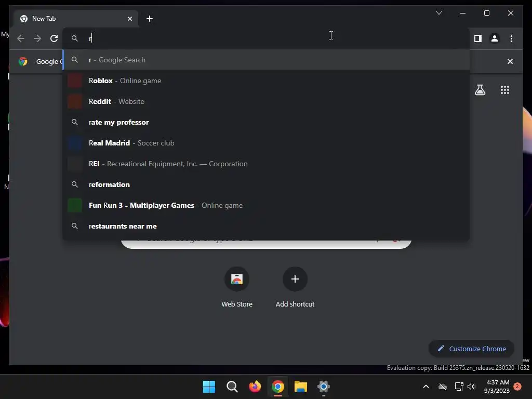Image resolution: width=532 pixels, height=399 pixels.
Task: Choose Fun Run 3 Multiplayer Games suggestion
Action: pos(267,205)
